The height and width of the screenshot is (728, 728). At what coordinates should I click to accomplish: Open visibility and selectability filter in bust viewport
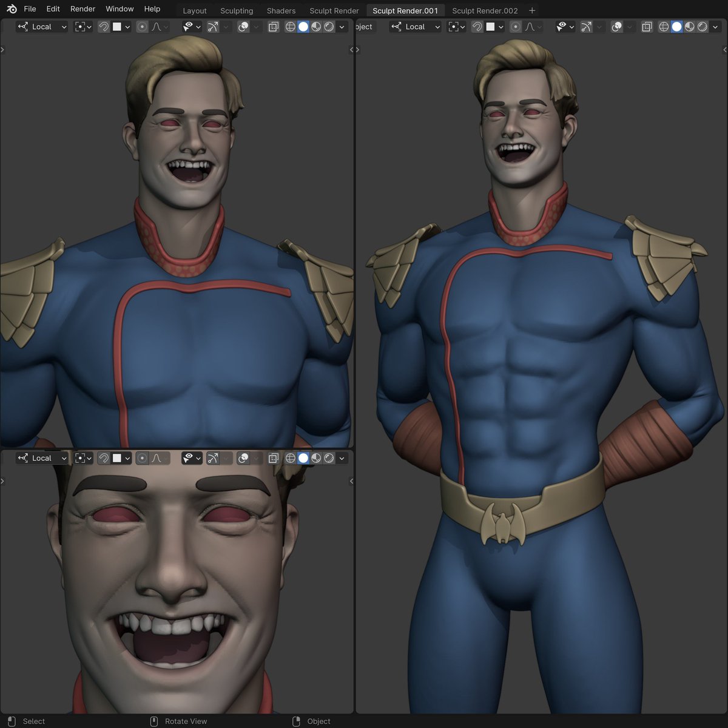tap(192, 27)
